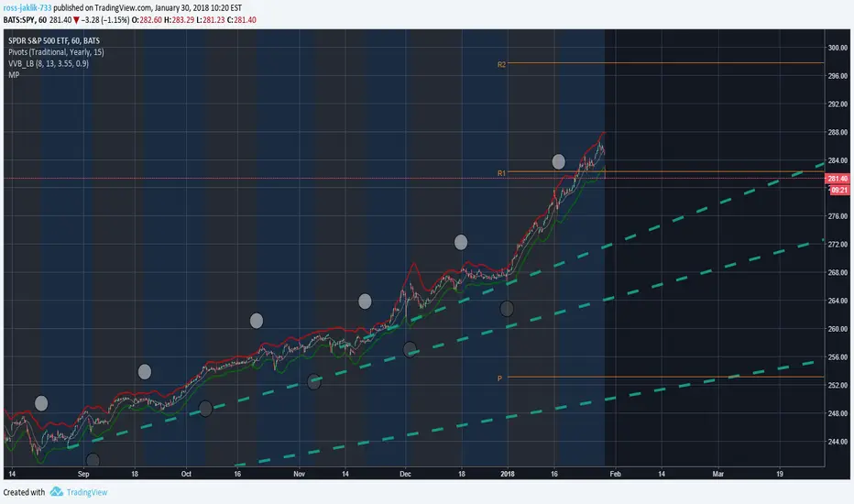Click the 268.00 price axis label
The height and width of the screenshot is (504, 854).
(838, 273)
